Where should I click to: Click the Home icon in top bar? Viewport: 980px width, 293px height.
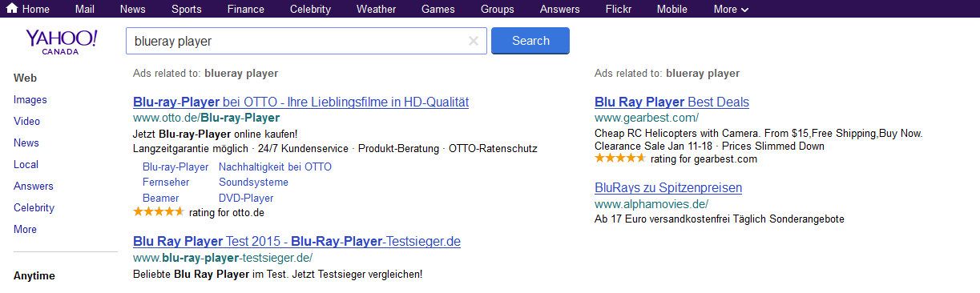pyautogui.click(x=12, y=9)
